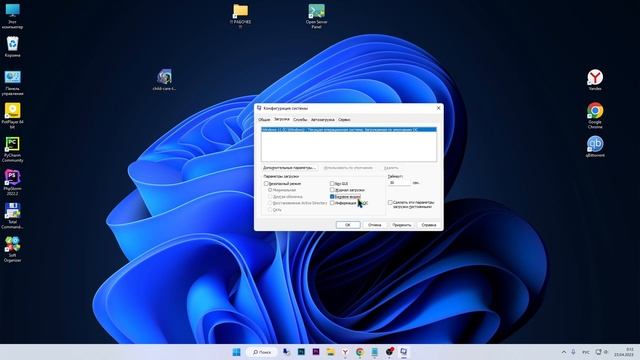Enable Журнал загрузки checkbox
Screen dimensions: 640x360
coord(332,190)
